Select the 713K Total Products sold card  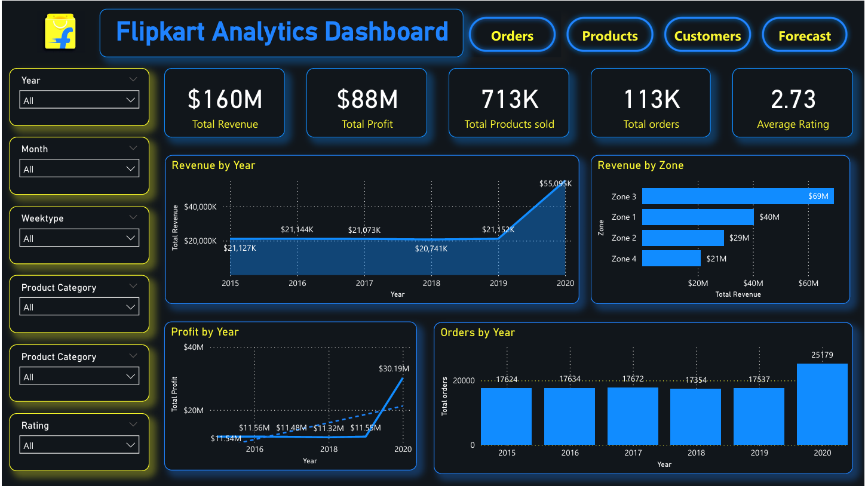(509, 103)
